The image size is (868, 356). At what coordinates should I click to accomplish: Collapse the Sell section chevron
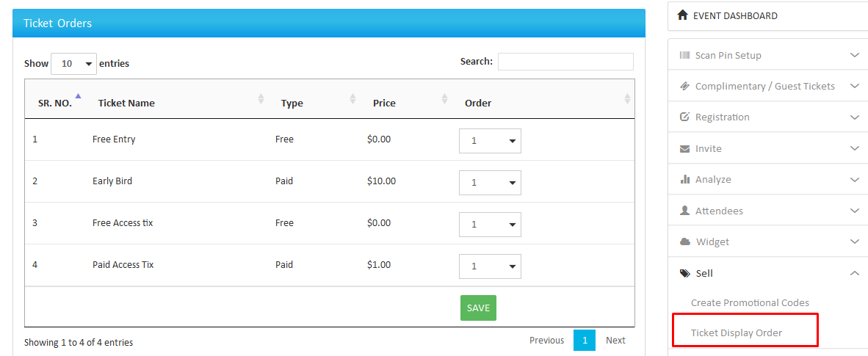854,273
